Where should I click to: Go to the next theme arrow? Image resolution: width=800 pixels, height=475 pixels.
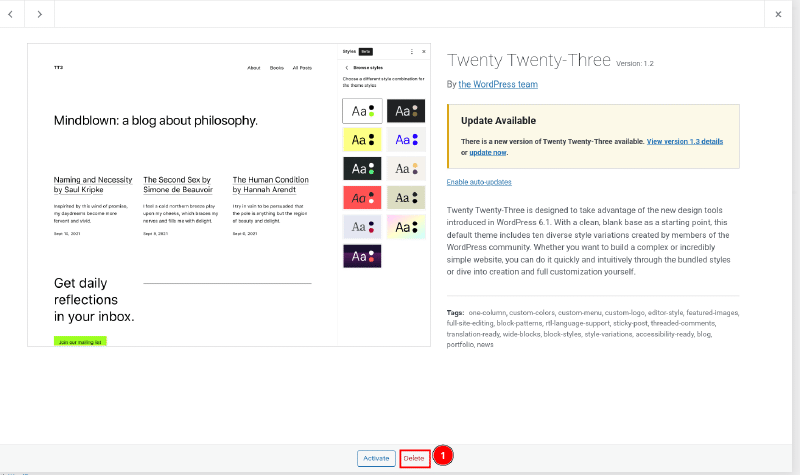coord(39,14)
